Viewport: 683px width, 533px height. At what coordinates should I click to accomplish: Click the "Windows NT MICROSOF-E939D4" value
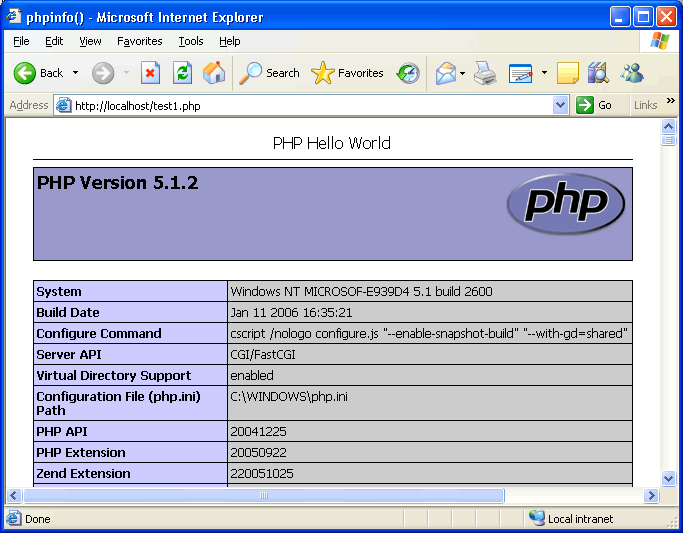coord(362,291)
